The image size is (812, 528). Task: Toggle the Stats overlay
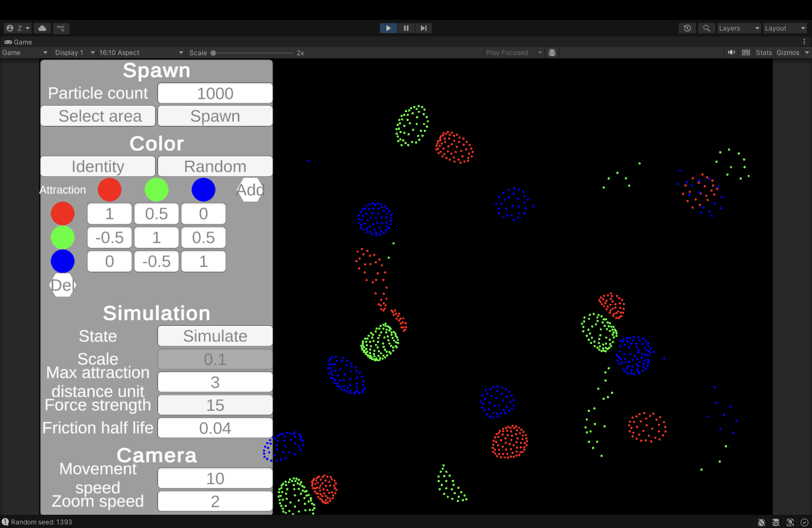pos(764,52)
